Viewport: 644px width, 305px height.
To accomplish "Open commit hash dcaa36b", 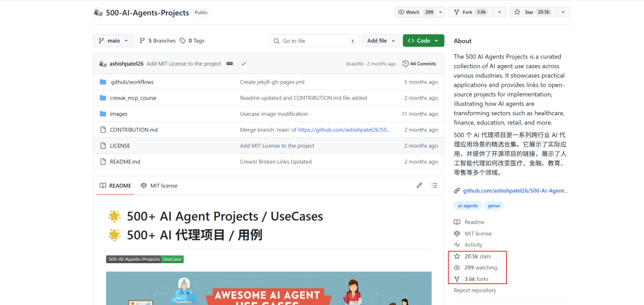I will click(355, 64).
